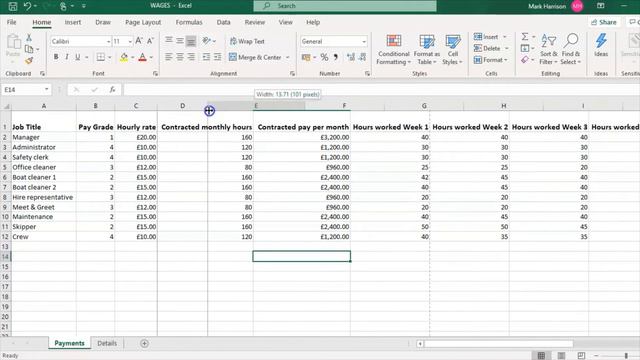The height and width of the screenshot is (360, 640).
Task: Open the Insert cells dropdown arrow
Action: [x=505, y=37]
